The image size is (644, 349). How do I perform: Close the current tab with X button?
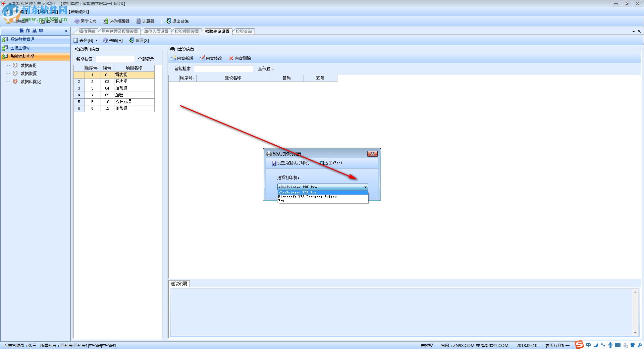[639, 31]
